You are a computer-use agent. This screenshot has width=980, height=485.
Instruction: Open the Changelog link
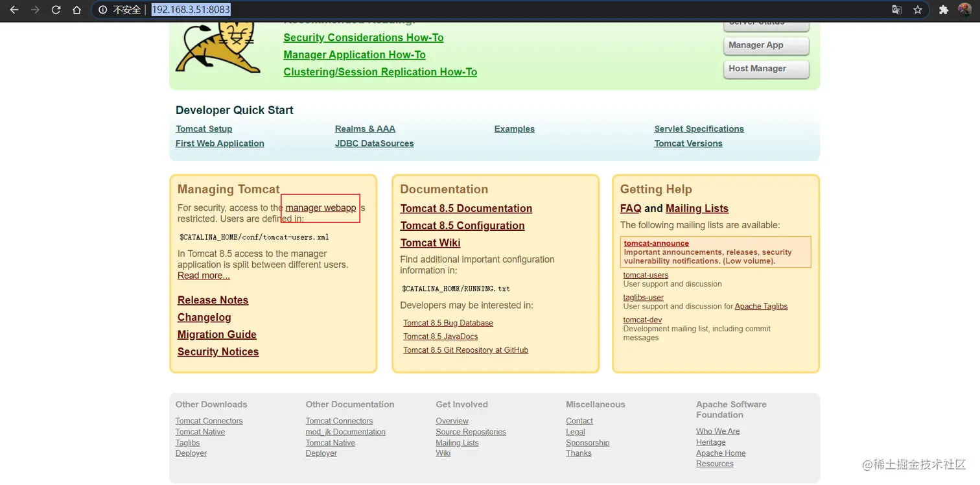coord(204,317)
